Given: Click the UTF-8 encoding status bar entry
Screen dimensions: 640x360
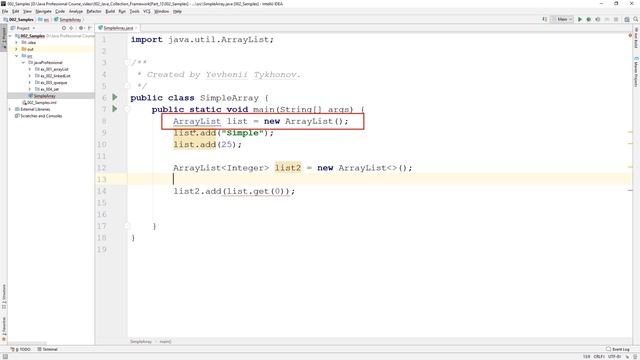Looking at the screenshot, I should (x=614, y=356).
